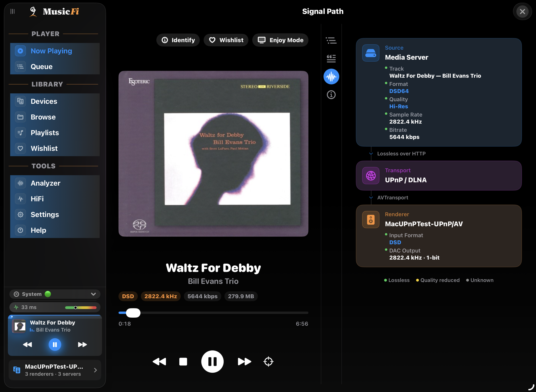Open the Queue page
Screen dimensions: 536x392
[x=55, y=66]
